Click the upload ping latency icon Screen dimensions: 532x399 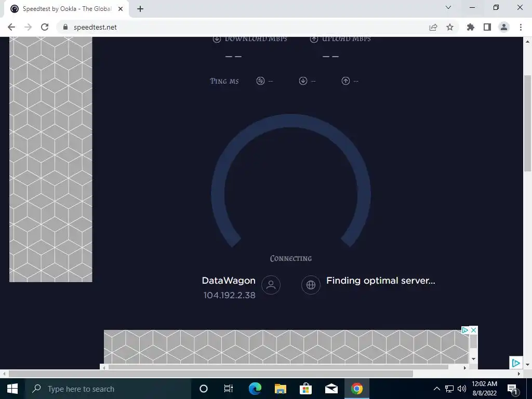coord(345,81)
